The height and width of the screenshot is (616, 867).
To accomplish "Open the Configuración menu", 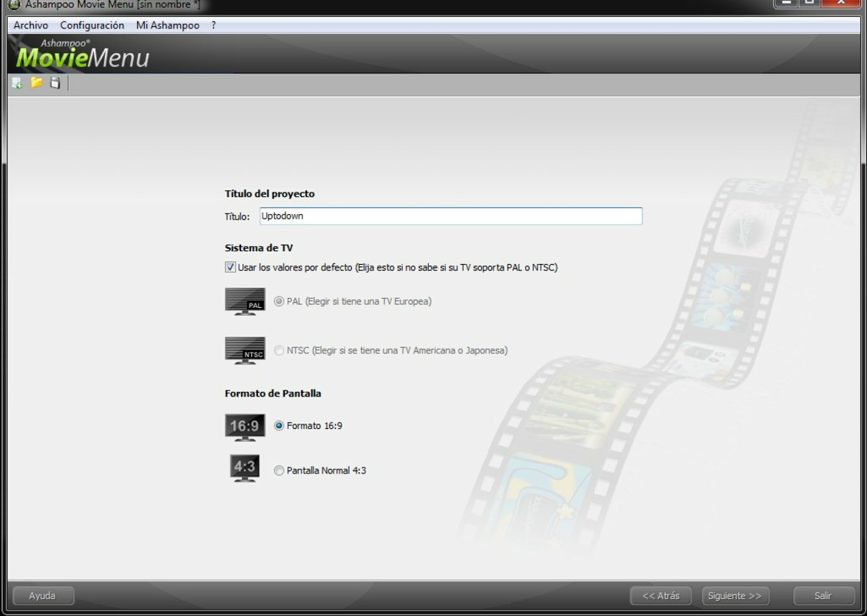I will point(92,25).
